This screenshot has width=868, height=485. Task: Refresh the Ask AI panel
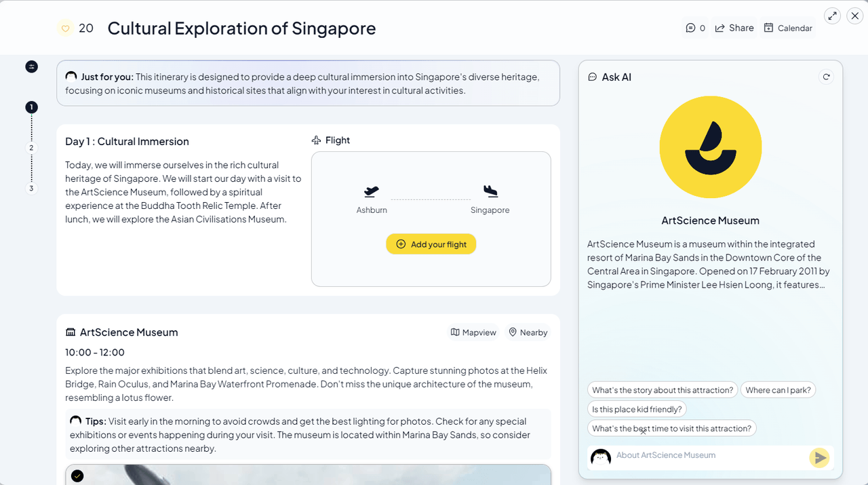(826, 77)
